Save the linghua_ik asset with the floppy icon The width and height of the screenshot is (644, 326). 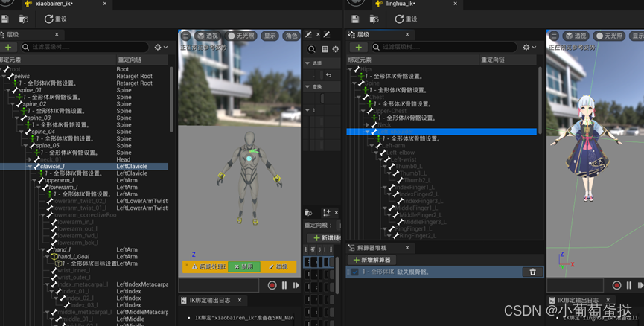pyautogui.click(x=355, y=19)
